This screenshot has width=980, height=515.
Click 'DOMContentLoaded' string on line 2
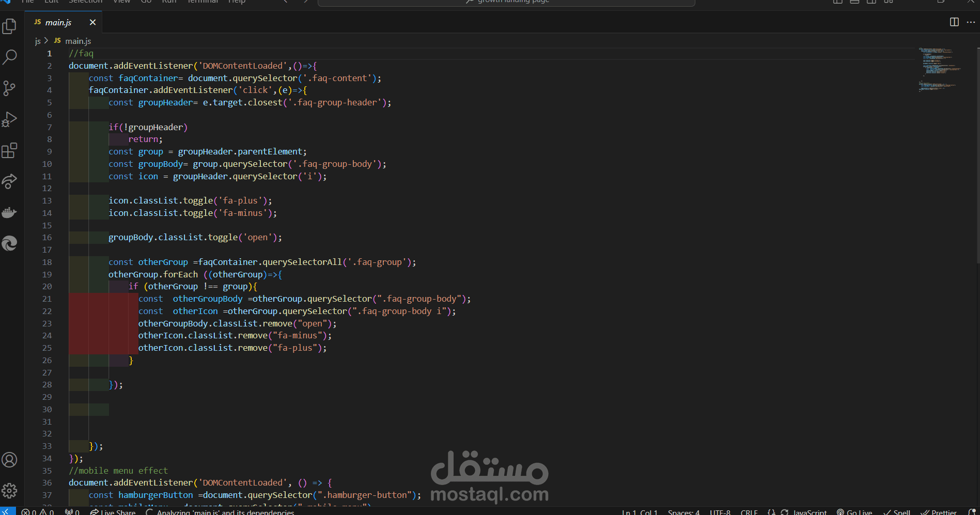[x=243, y=66]
